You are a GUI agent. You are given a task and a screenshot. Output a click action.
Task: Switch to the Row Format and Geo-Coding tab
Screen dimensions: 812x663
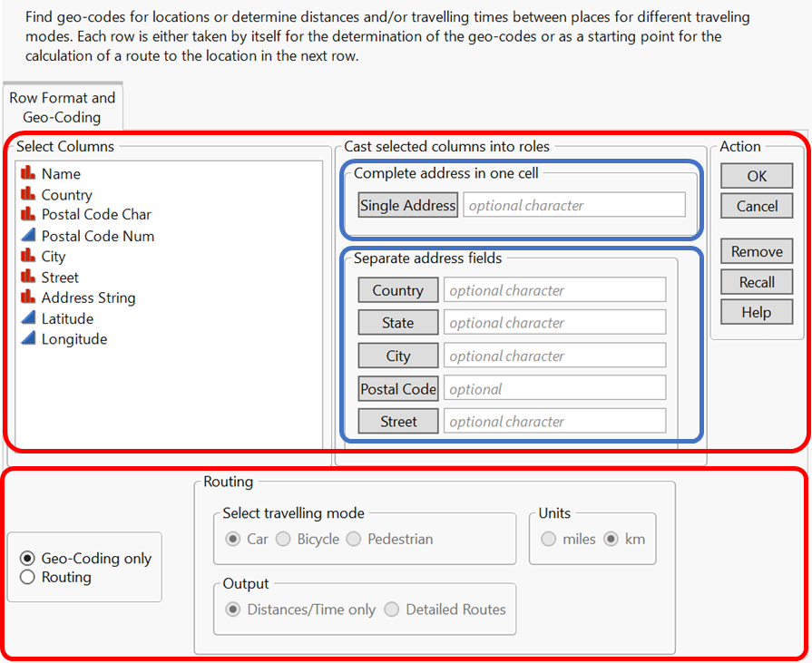61,106
